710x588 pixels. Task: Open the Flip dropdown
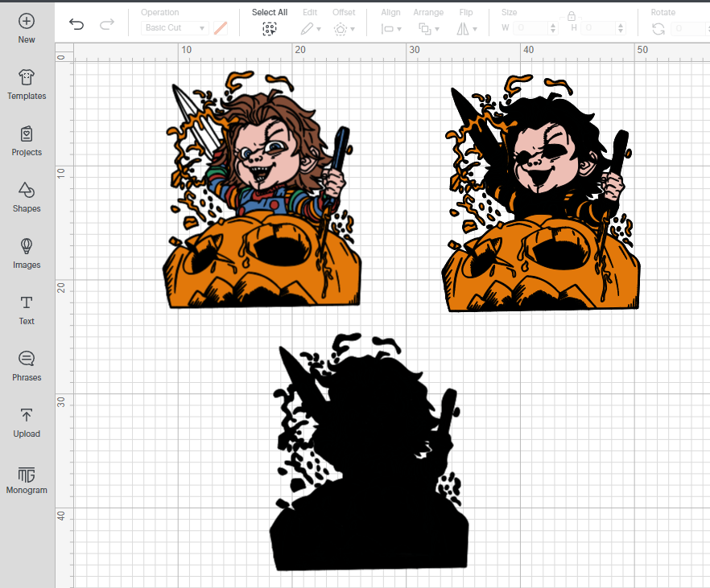tap(466, 28)
